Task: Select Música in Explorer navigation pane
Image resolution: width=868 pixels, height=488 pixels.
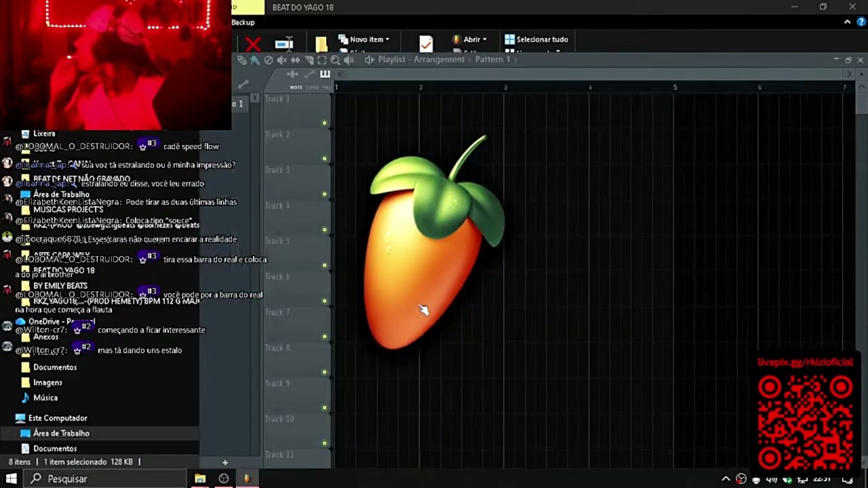Action: pyautogui.click(x=45, y=398)
